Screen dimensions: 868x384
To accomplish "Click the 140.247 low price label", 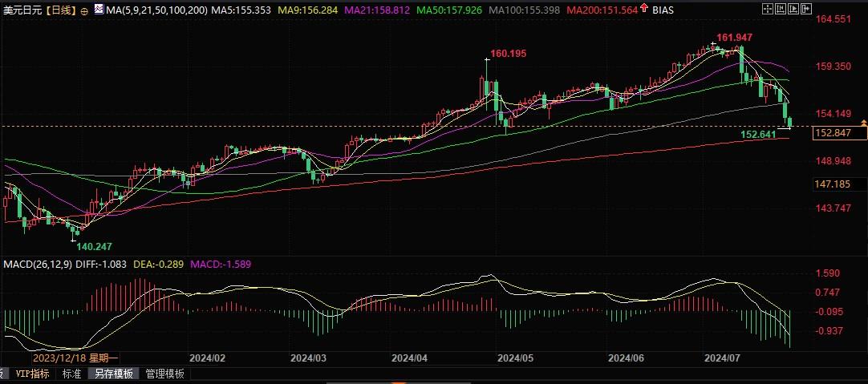I will coord(94,246).
